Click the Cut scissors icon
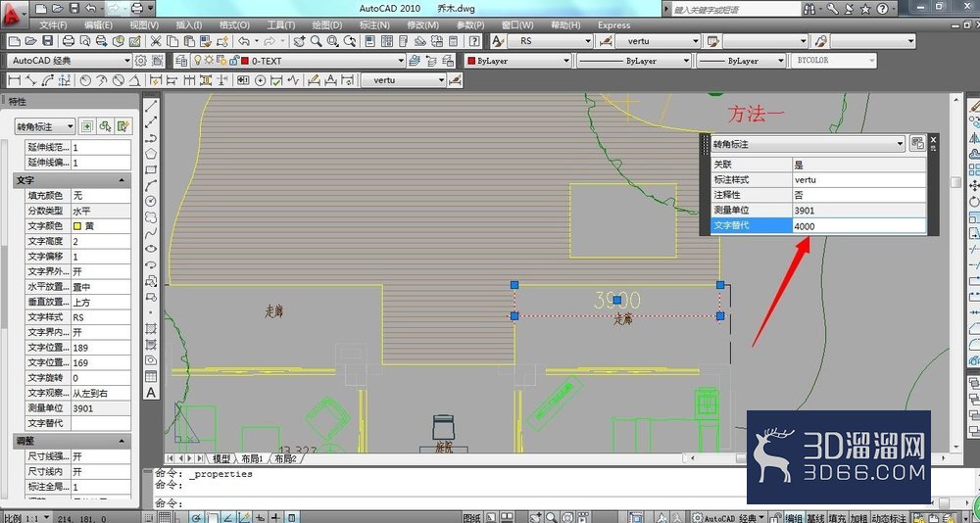This screenshot has width=980, height=523. [x=156, y=41]
